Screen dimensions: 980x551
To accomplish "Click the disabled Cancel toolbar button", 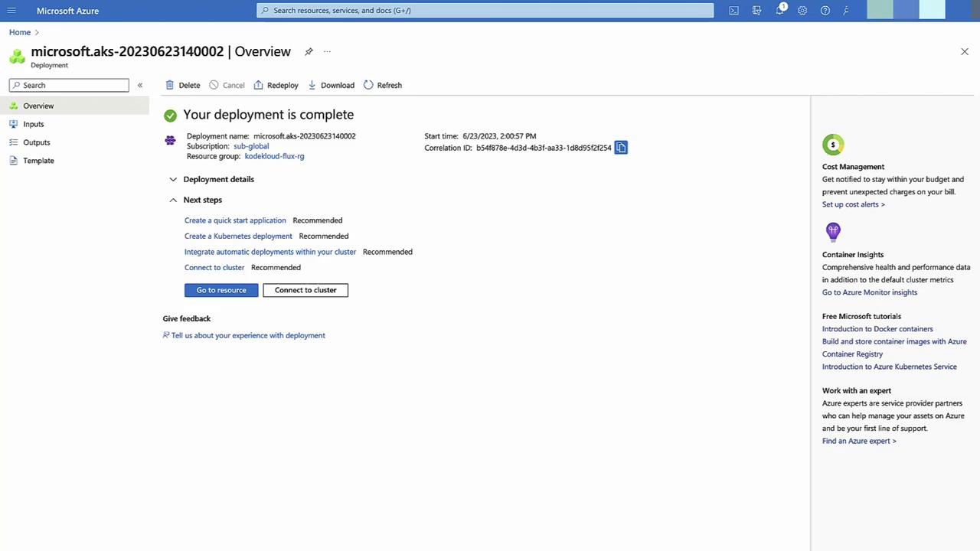I will [227, 85].
